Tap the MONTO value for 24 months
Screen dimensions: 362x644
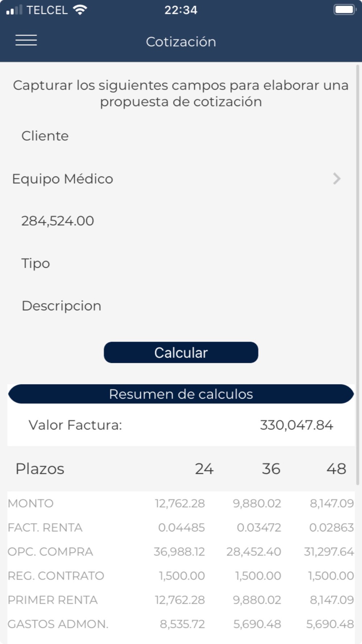180,503
